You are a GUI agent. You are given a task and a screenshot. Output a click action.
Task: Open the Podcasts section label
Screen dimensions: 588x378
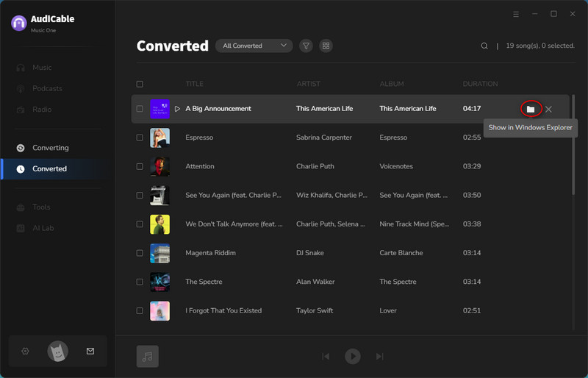(x=47, y=88)
